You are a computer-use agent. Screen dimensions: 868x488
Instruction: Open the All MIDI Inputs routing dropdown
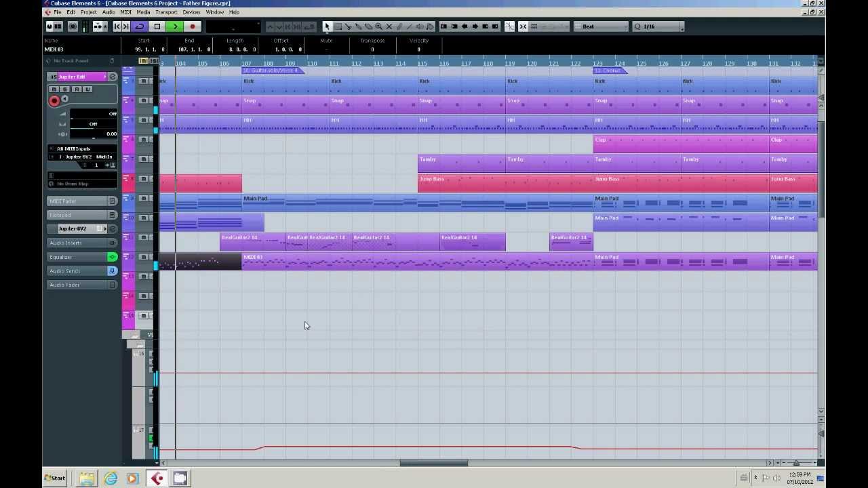pos(82,148)
